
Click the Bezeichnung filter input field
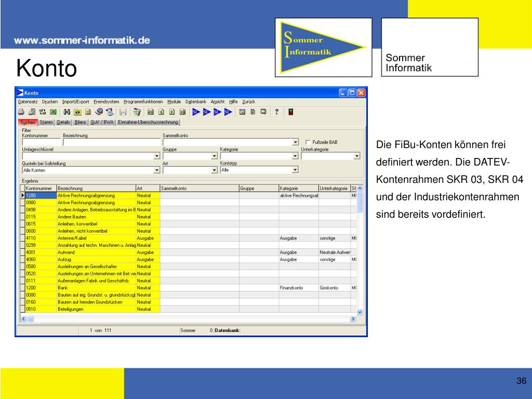pyautogui.click(x=112, y=142)
